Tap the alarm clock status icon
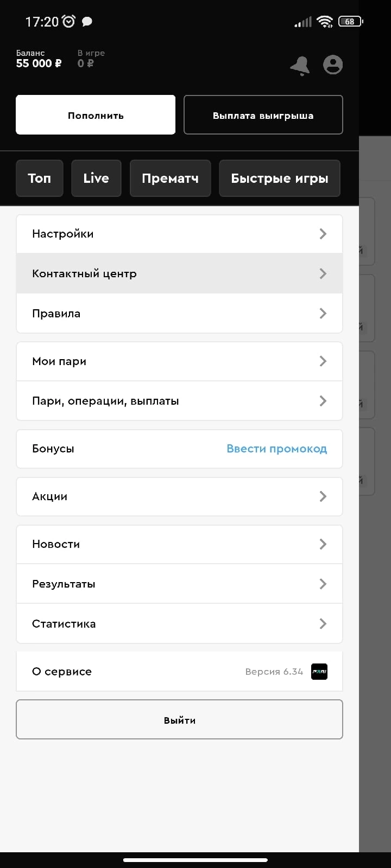 click(x=69, y=22)
